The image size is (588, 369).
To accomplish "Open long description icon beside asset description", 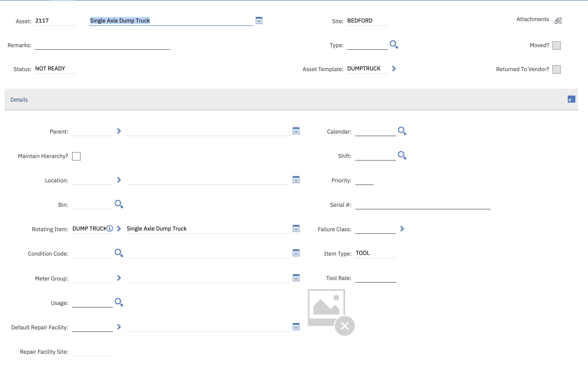I will 259,20.
